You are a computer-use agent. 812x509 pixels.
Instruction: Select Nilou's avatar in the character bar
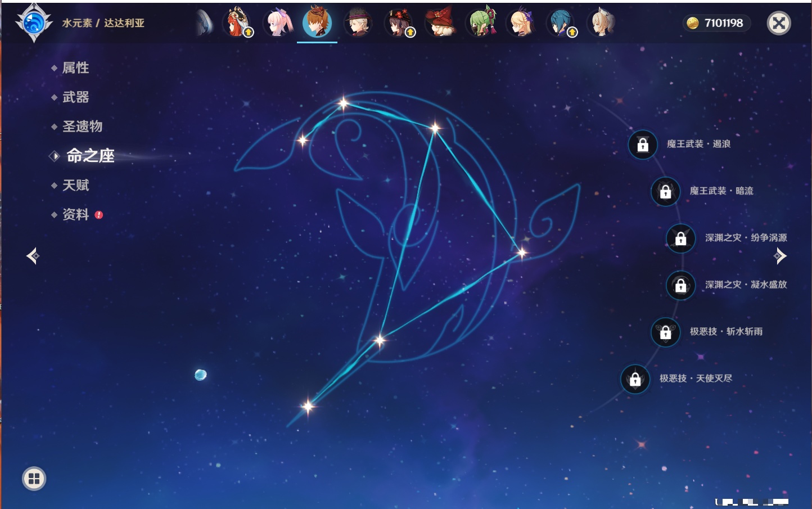coord(237,23)
